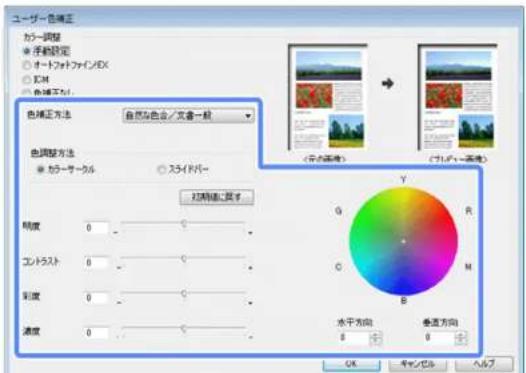Click the 明度 brightness slider handle
Screen dimensions: 526x373
[184, 223]
